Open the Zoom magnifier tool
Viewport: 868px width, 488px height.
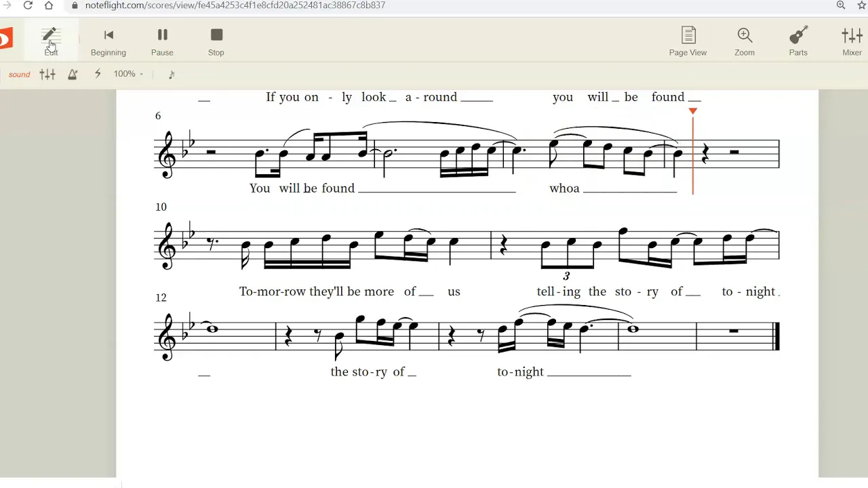pos(745,41)
